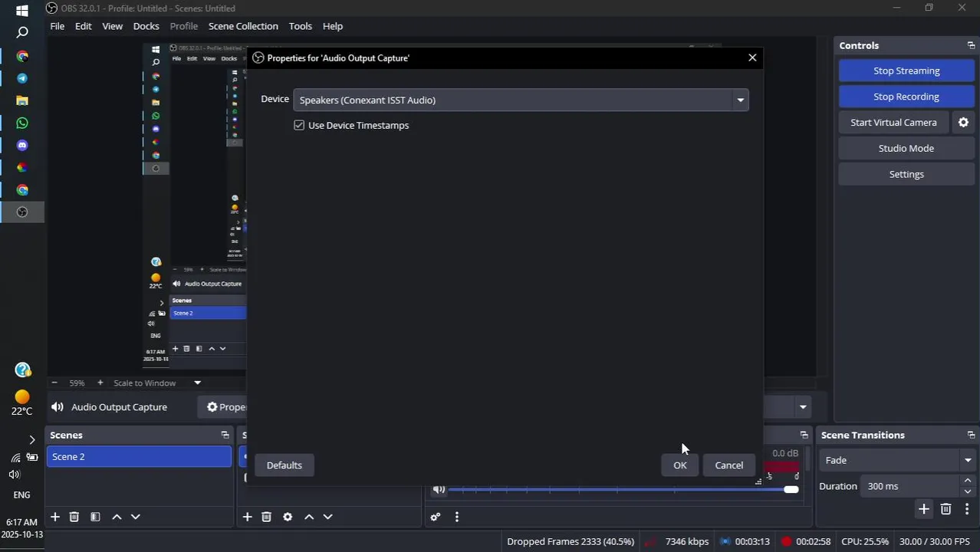Open the Audio Mixer three-dot menu

(x=457, y=517)
